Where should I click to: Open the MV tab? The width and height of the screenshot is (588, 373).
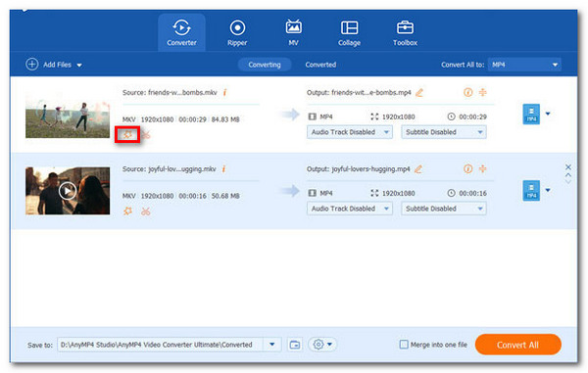coord(293,32)
